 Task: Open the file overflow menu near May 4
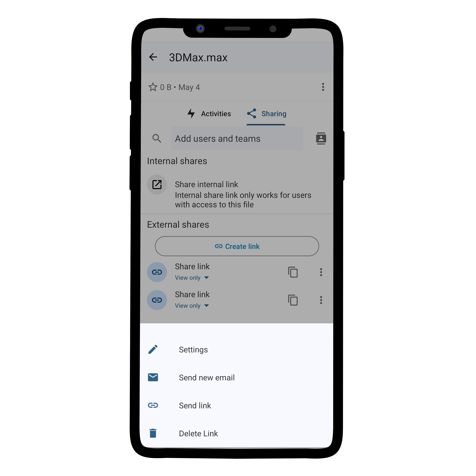click(x=323, y=87)
